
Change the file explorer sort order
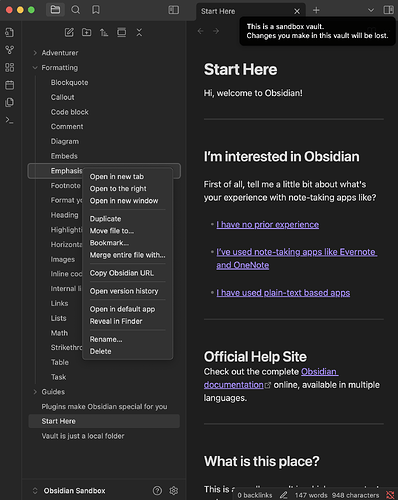(x=104, y=32)
